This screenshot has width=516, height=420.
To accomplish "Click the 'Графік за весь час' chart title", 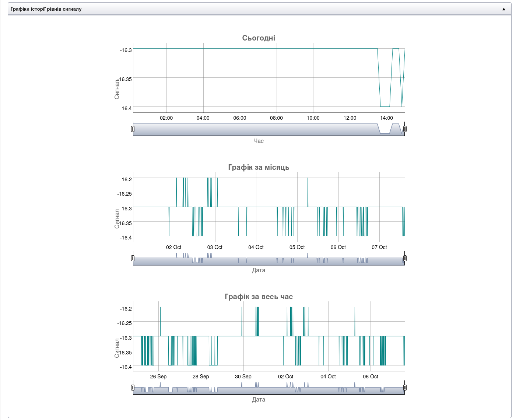I will click(259, 297).
